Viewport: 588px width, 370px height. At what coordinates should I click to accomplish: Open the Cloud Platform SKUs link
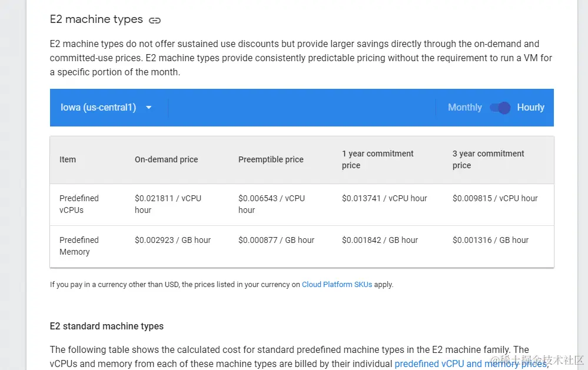point(337,284)
